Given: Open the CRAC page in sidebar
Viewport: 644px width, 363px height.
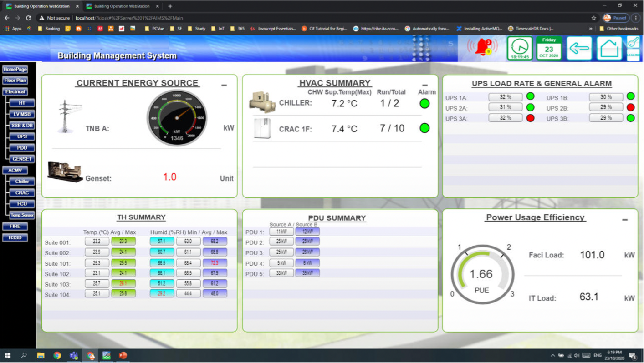Looking at the screenshot, I should point(22,192).
